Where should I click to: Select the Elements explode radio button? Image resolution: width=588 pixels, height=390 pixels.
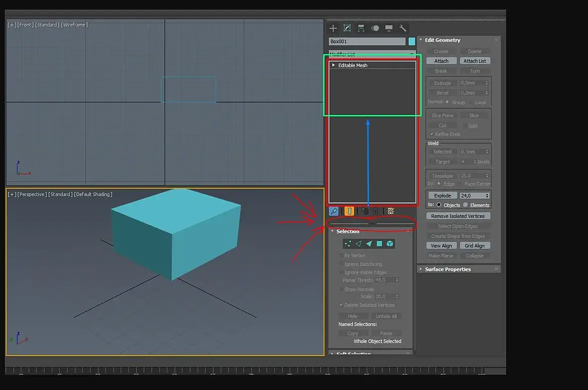click(x=465, y=205)
